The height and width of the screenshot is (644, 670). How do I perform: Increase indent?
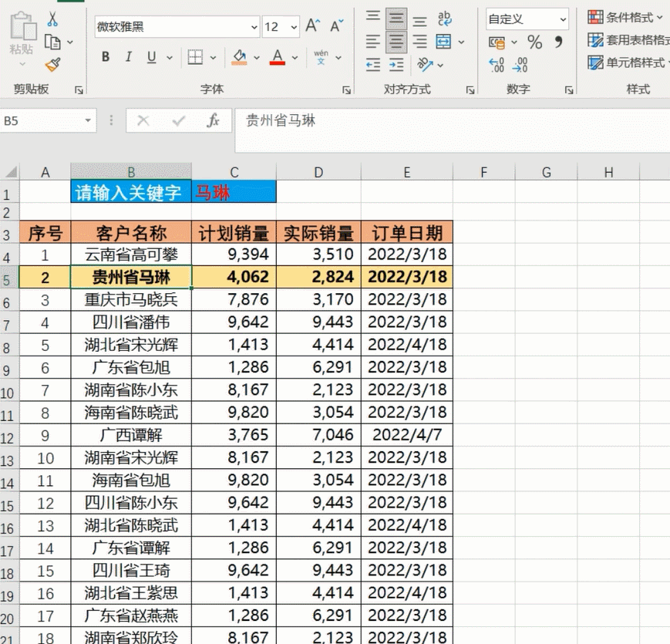396,65
